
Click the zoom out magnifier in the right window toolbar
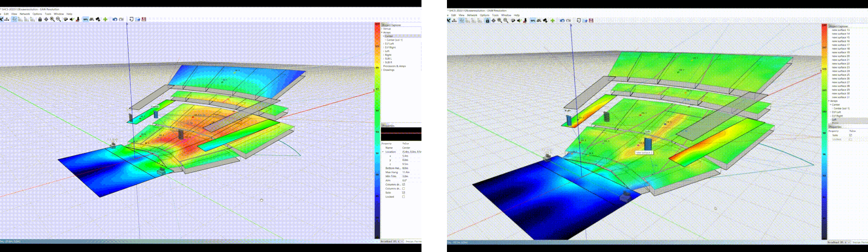[506, 20]
